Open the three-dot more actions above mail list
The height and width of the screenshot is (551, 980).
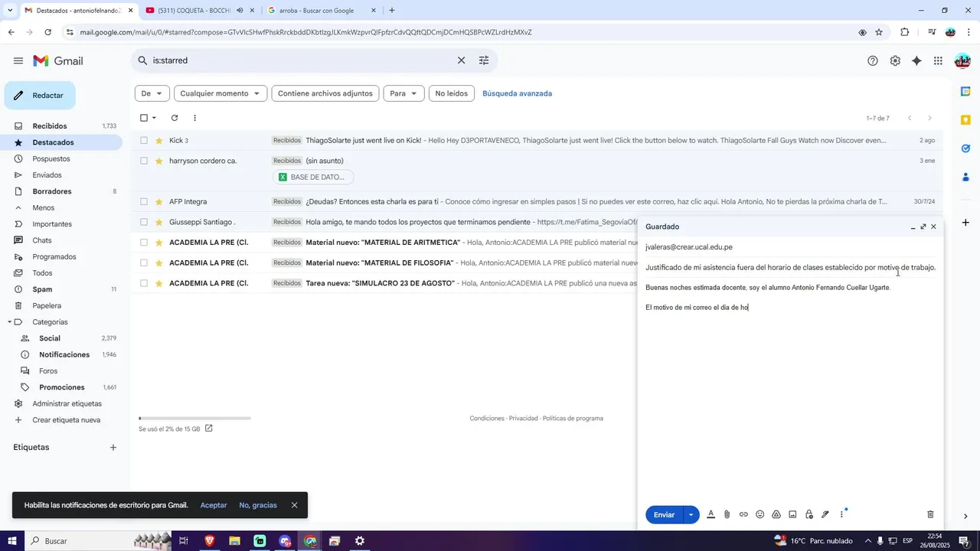point(194,118)
